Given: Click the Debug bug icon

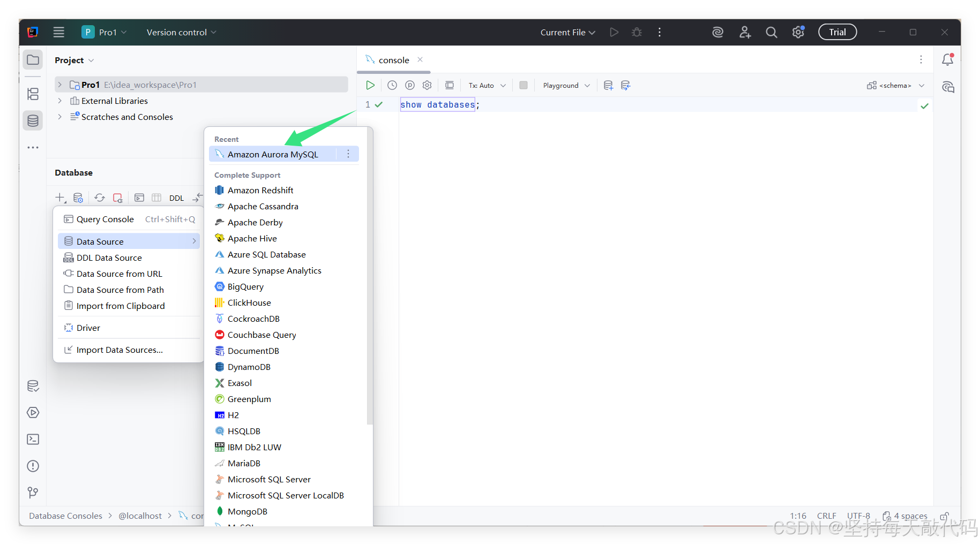Looking at the screenshot, I should pyautogui.click(x=637, y=32).
